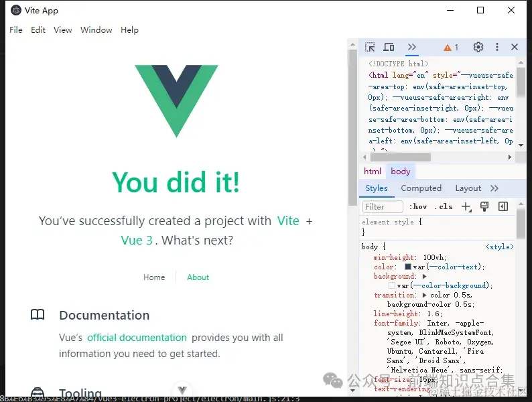This screenshot has height=402, width=532.
Task: Open the <style> source link
Action: click(499, 247)
